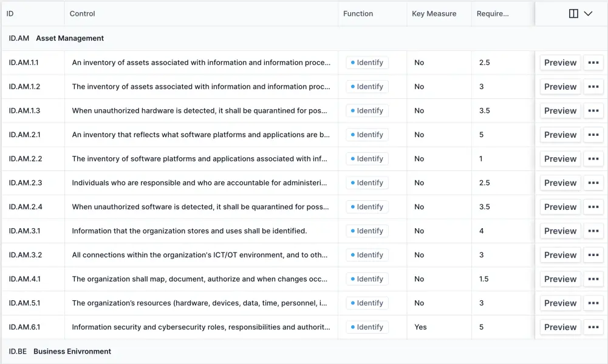The image size is (608, 364).
Task: Open ellipsis menu for ID.AM.2.4
Action: pyautogui.click(x=593, y=207)
